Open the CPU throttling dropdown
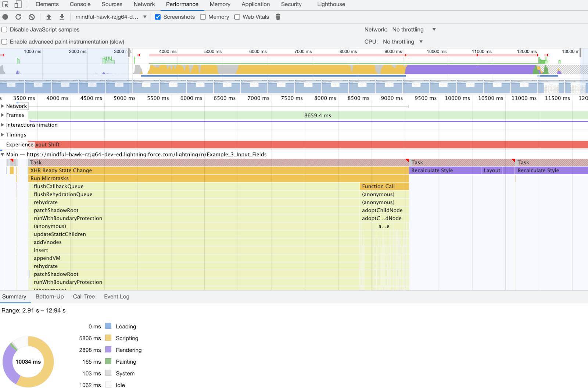This screenshot has width=588, height=389. pyautogui.click(x=403, y=42)
